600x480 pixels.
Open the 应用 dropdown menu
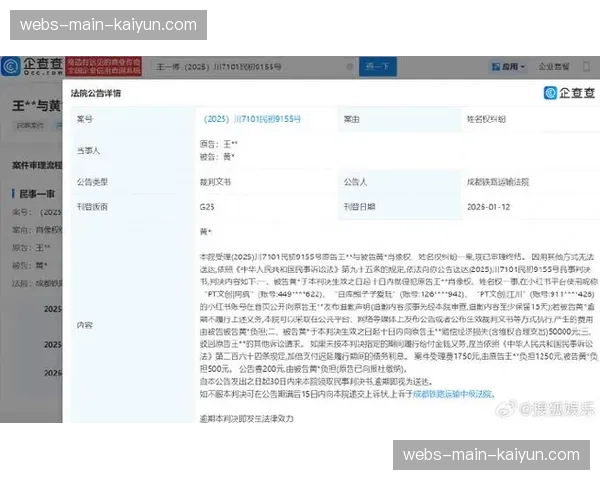click(508, 67)
